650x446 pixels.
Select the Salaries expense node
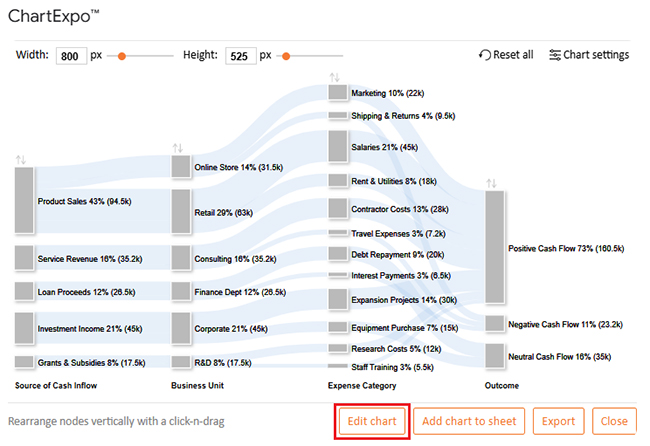338,147
